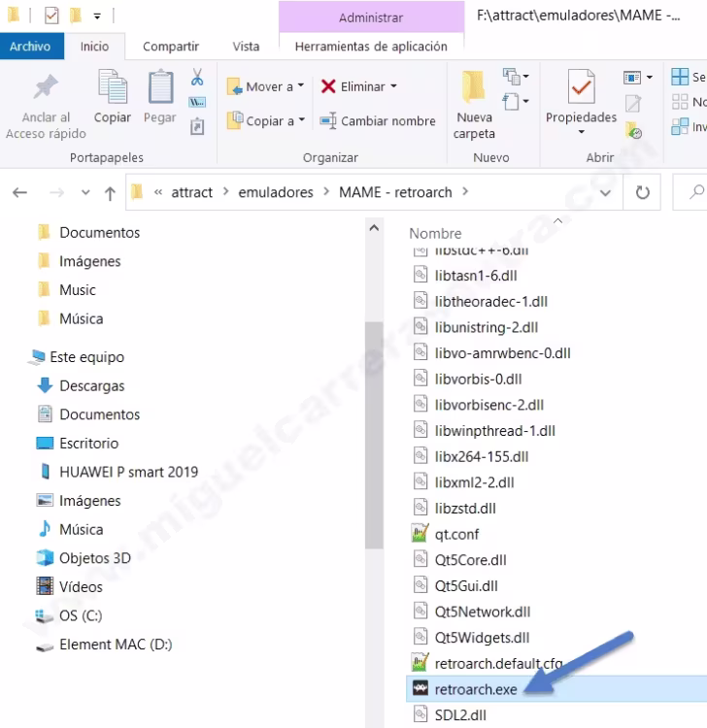Switch to the Vista ribbon tab
707x728 pixels.
click(x=246, y=47)
